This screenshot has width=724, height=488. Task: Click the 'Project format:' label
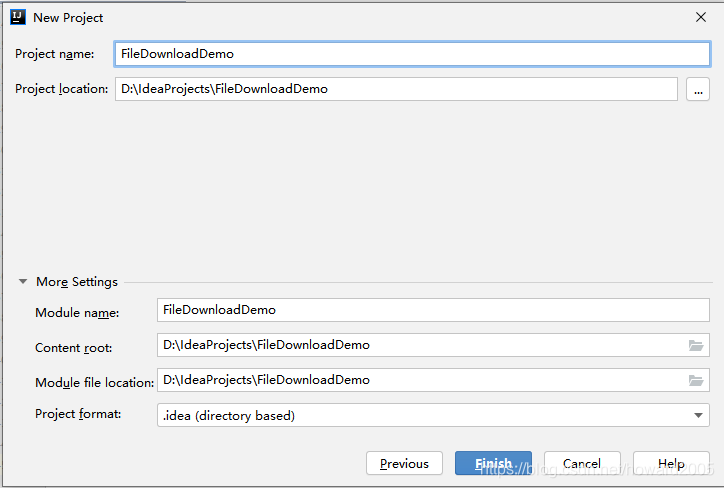tap(78, 414)
